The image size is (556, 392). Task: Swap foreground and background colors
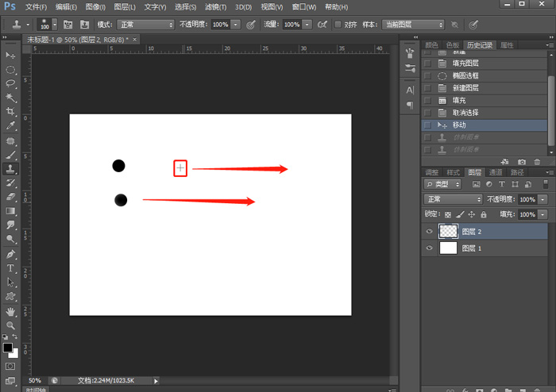point(15,336)
